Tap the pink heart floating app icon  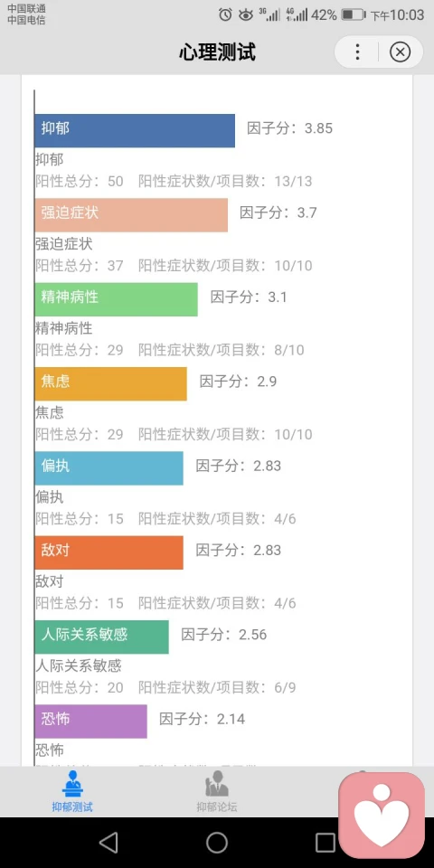(382, 816)
